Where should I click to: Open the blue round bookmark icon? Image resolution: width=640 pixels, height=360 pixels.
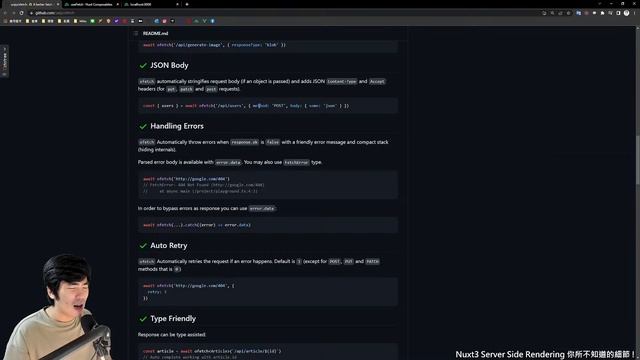point(212,21)
